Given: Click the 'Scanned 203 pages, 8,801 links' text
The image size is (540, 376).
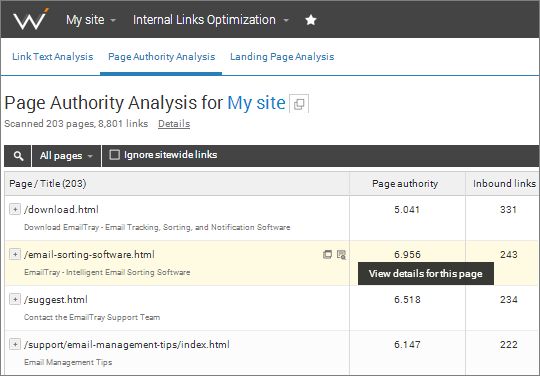Looking at the screenshot, I should (76, 124).
